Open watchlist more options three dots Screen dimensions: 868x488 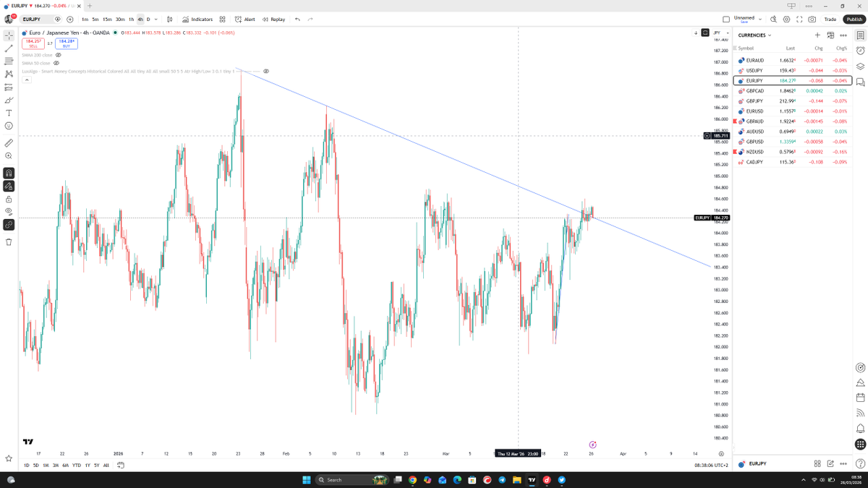coord(844,35)
